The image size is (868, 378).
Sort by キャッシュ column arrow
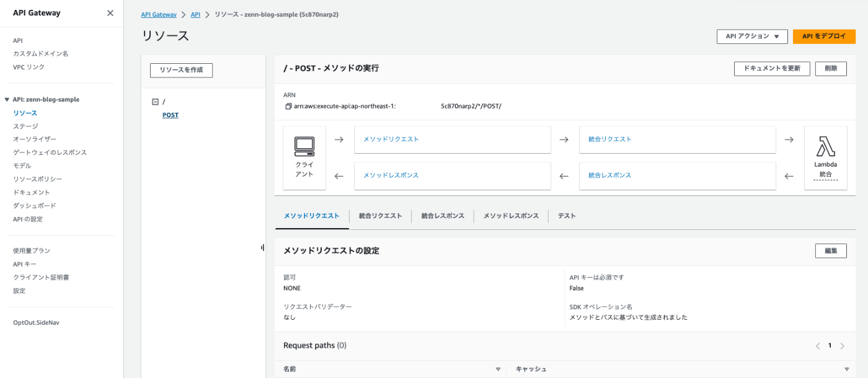click(x=846, y=369)
